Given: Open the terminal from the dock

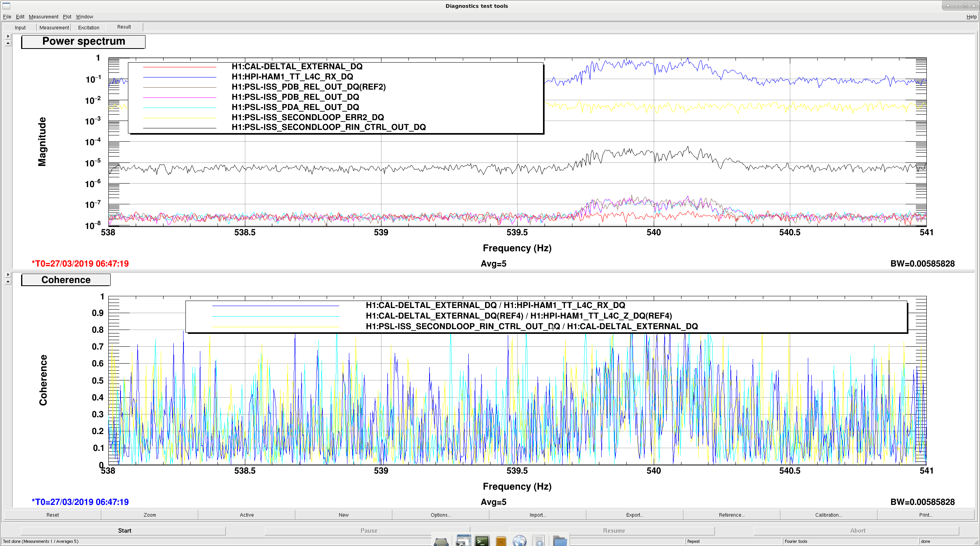Looking at the screenshot, I should [482, 541].
